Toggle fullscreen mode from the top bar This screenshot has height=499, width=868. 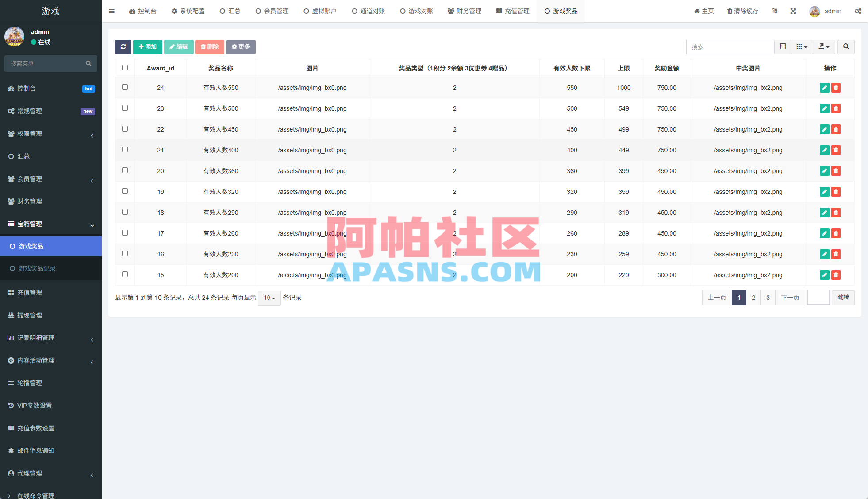coord(793,11)
